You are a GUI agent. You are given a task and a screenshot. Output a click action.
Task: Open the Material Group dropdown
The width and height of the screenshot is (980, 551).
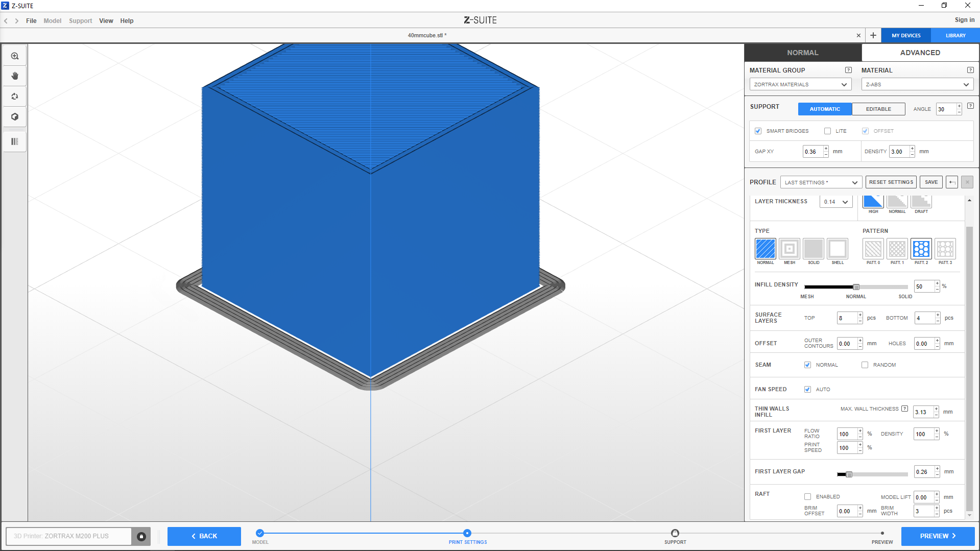[x=800, y=85]
